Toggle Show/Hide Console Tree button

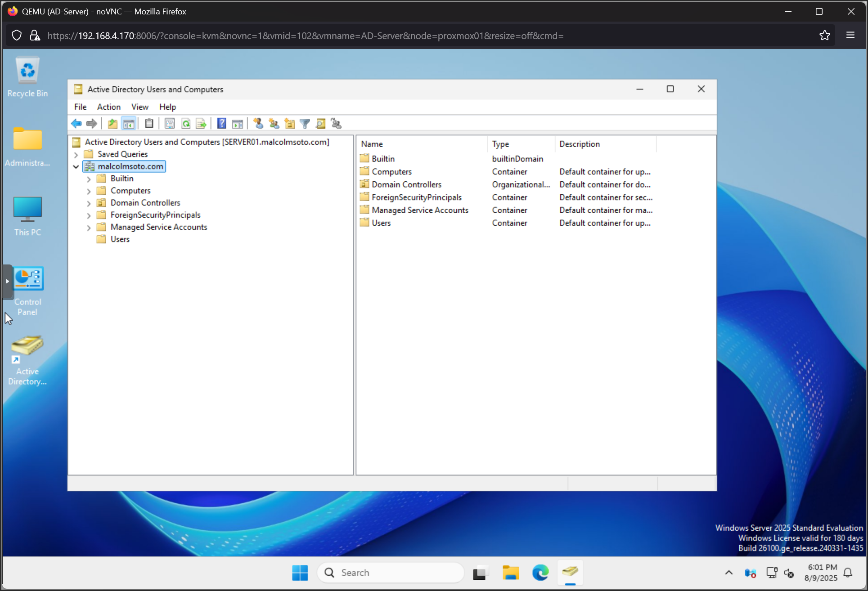(x=129, y=124)
